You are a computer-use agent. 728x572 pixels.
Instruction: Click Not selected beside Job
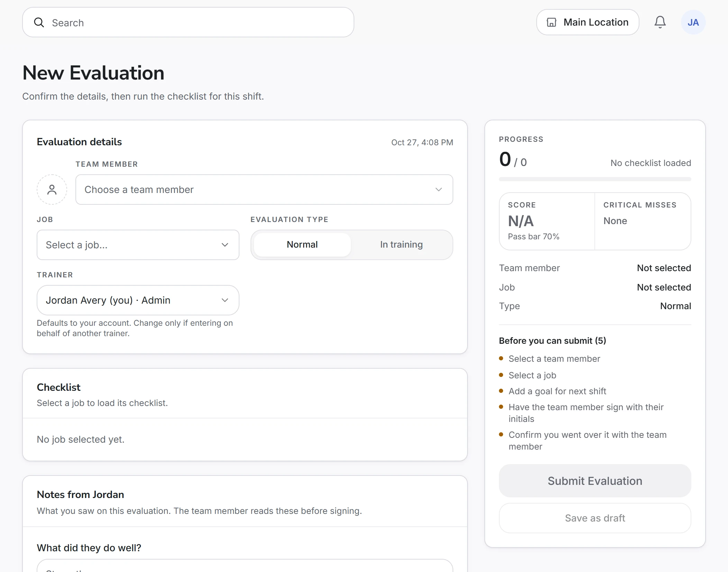[x=664, y=287]
